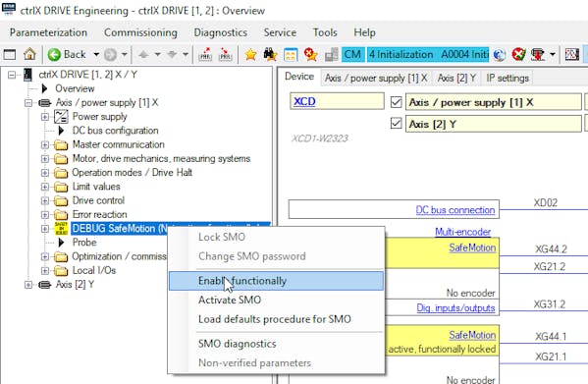Switch to the Axis / power supply [1] X tab
Screen dimensions: 588x384
tap(376, 78)
